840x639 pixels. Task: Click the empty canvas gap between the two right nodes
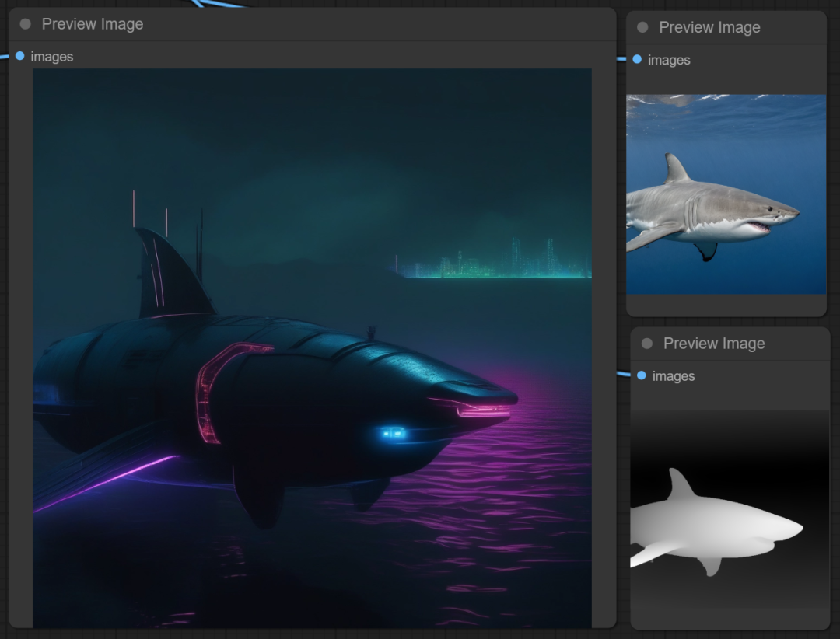(727, 322)
